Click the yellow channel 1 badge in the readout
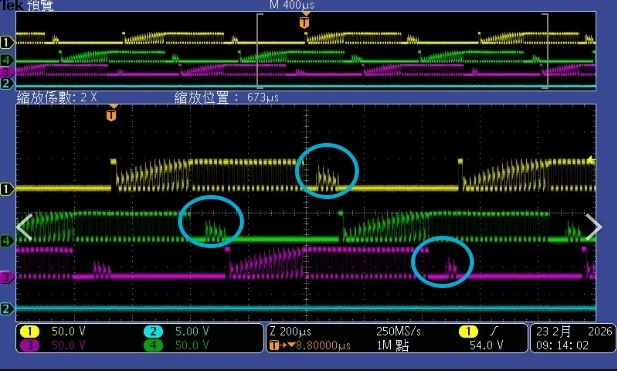 click(29, 332)
